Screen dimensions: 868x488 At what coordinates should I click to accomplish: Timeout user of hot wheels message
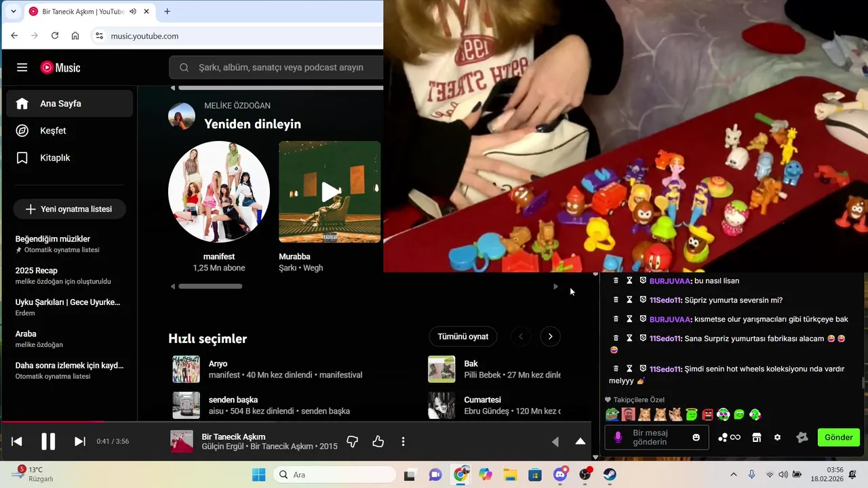click(629, 369)
